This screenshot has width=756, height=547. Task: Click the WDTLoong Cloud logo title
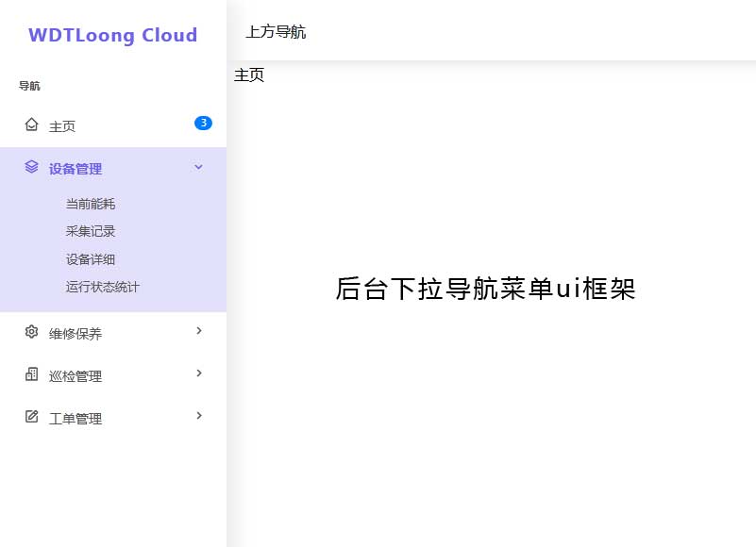pos(113,36)
